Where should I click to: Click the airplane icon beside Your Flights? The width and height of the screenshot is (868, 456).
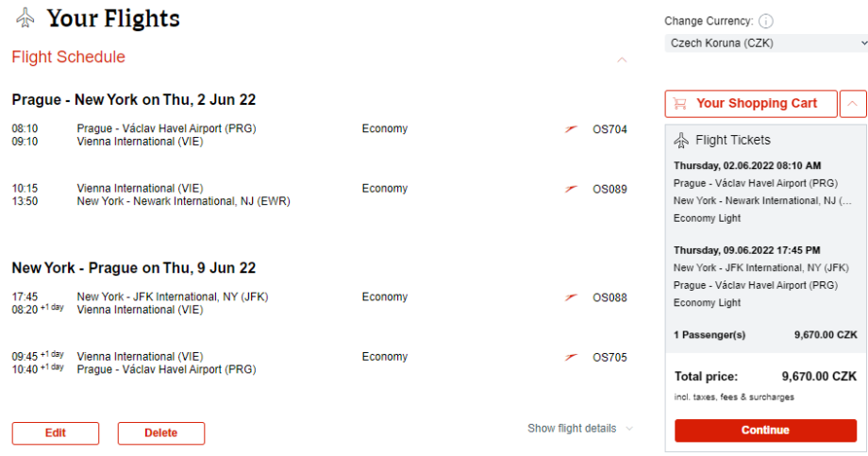pos(25,18)
